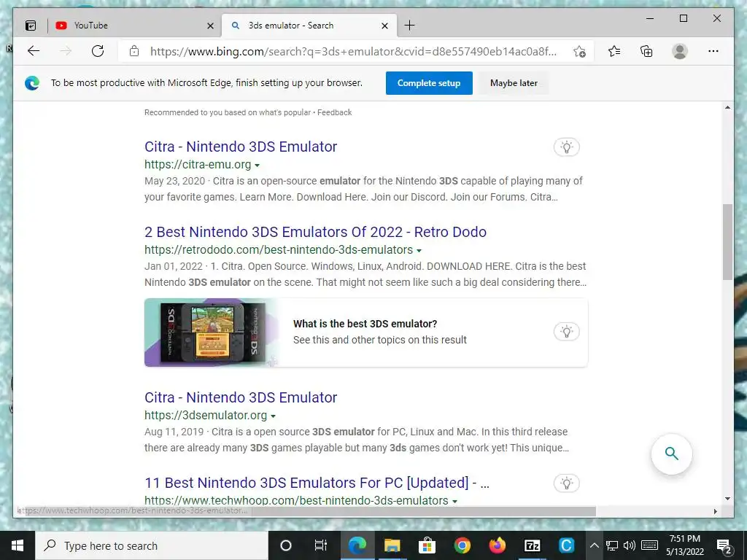Viewport: 747px width, 560px height.
Task: Click lightbulb icon in best 3DS emulator card
Action: click(566, 332)
